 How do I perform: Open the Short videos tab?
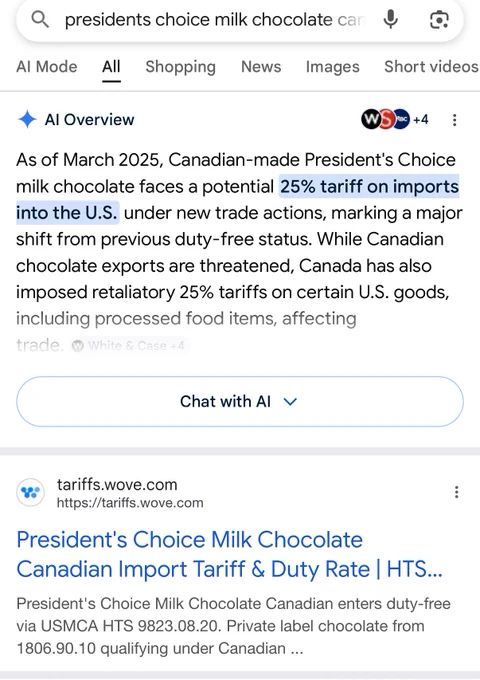coord(431,67)
